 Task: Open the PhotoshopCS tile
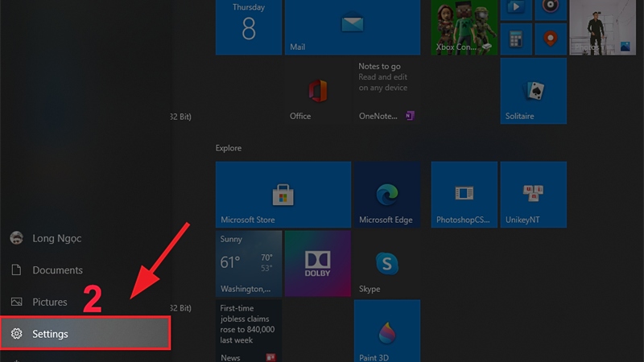pyautogui.click(x=464, y=195)
